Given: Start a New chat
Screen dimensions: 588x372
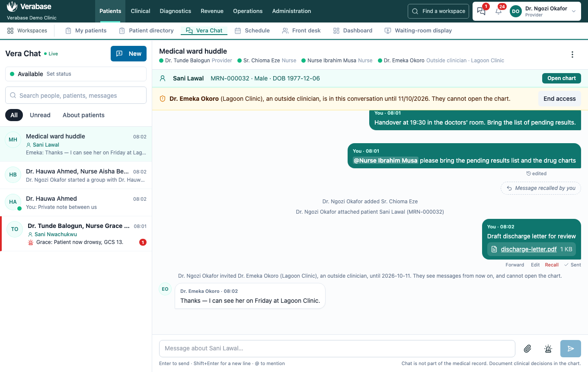Looking at the screenshot, I should tap(128, 54).
